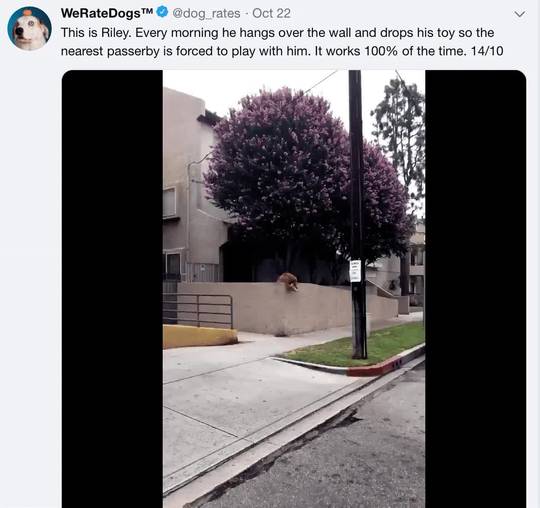This screenshot has height=508, width=540.
Task: Click the metal railing beside the wall
Action: tap(198, 310)
